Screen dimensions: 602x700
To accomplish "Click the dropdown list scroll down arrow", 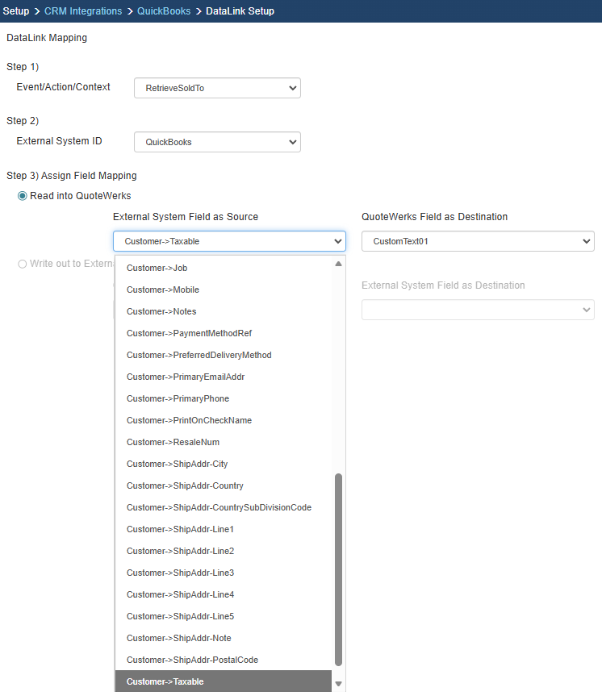I will tap(338, 684).
